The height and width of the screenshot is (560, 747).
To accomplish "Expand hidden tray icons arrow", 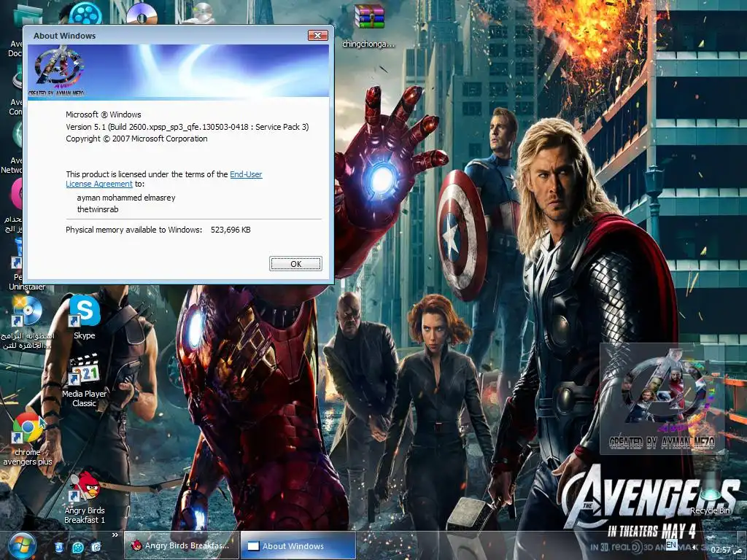I will click(x=695, y=548).
